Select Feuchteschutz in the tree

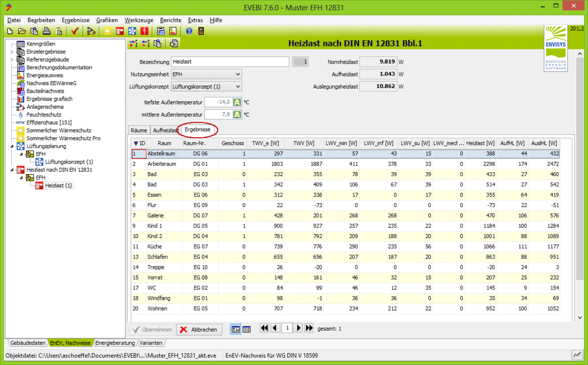click(44, 115)
